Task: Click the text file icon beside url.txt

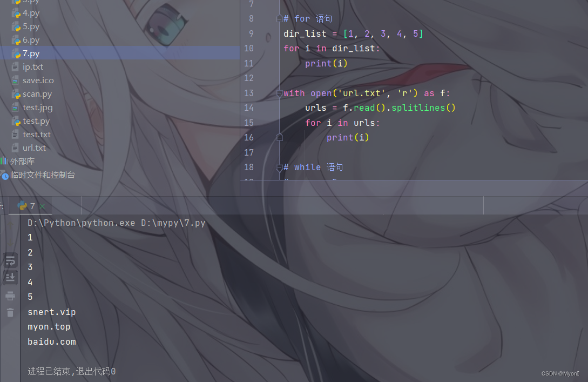Action: click(15, 148)
